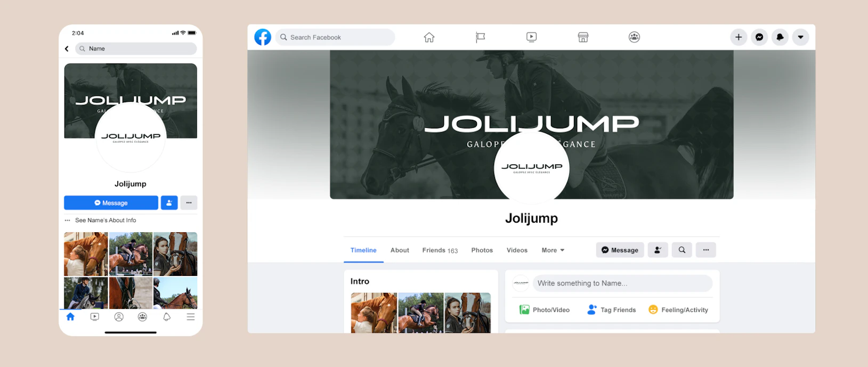The width and height of the screenshot is (868, 367).
Task: Click the Search Facebook field
Action: click(335, 37)
